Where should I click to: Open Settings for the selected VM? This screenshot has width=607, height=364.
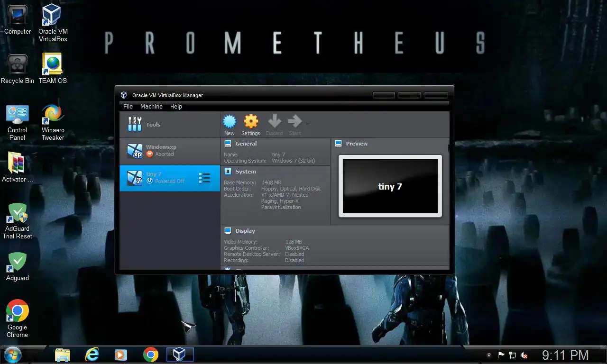tap(251, 125)
